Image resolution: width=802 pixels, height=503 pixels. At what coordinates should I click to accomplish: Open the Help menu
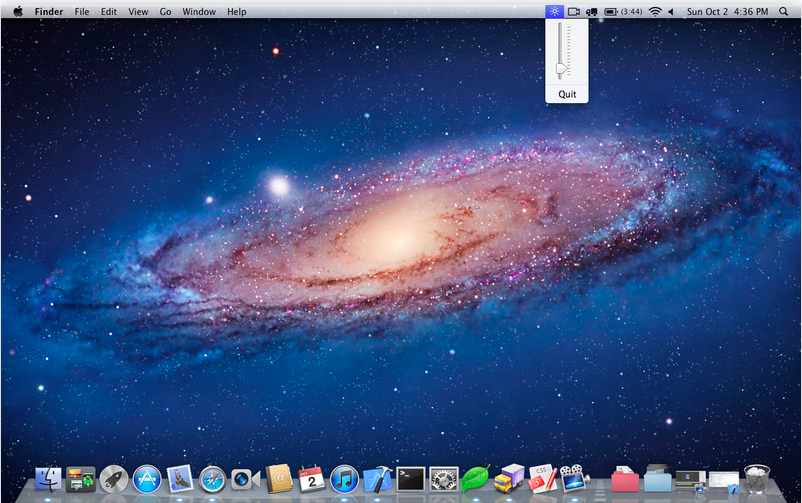tap(237, 11)
